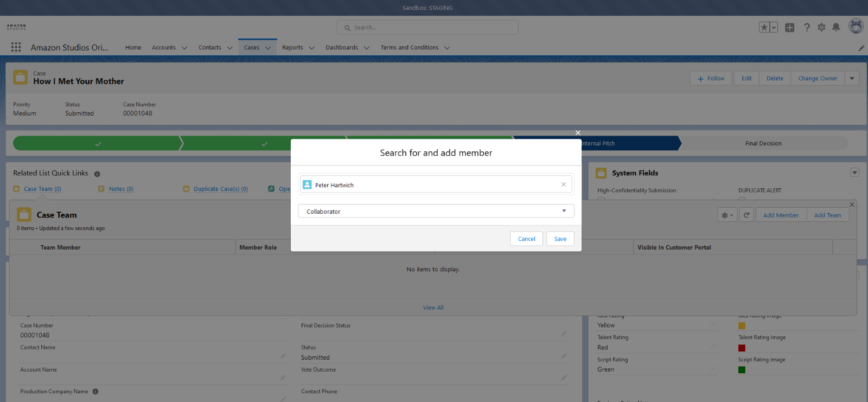Follow this case
Screen dimensions: 868x402
(711, 79)
